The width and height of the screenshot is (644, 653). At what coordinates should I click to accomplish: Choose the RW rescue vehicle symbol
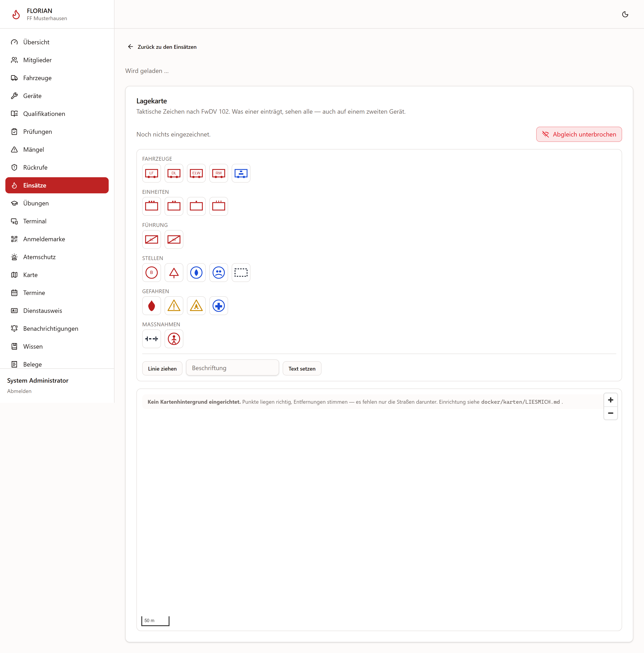pos(218,173)
